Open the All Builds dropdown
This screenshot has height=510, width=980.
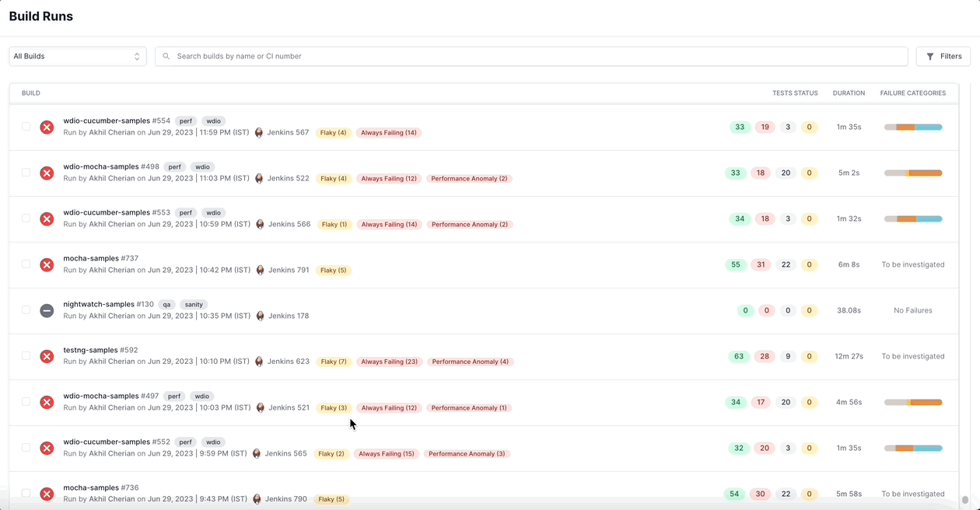tap(77, 57)
